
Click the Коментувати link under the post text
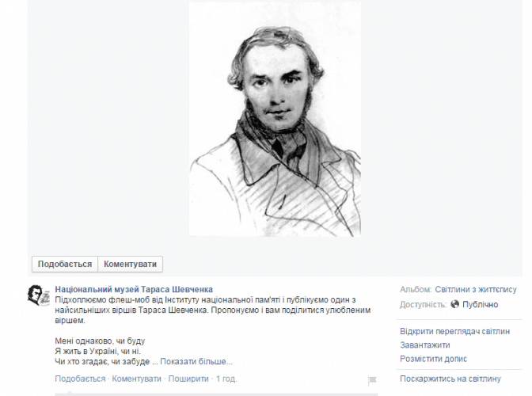136,379
